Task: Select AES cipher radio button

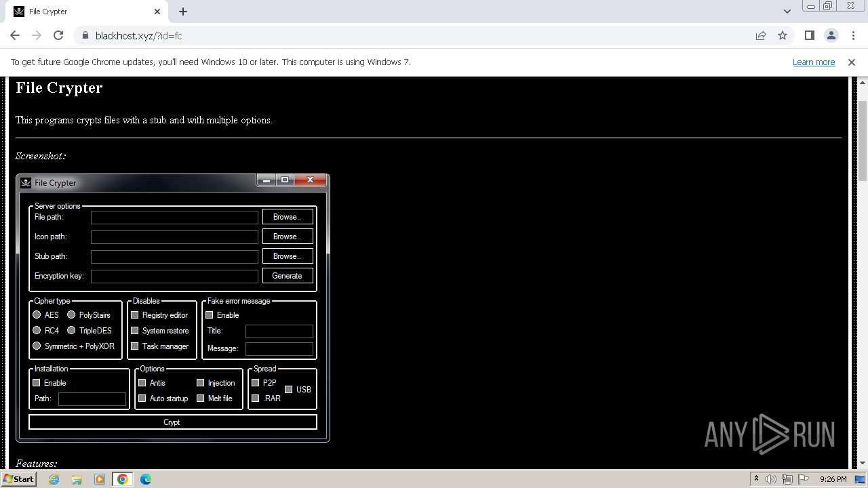Action: [x=37, y=314]
